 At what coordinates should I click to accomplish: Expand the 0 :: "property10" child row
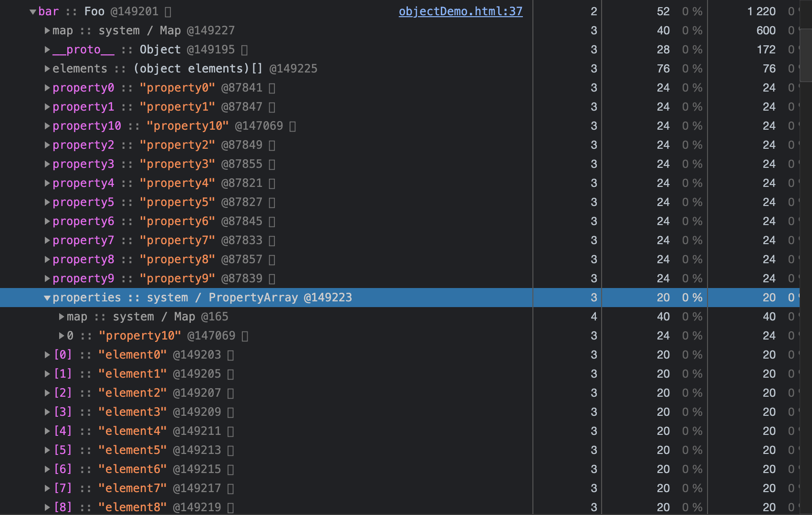pyautogui.click(x=62, y=336)
